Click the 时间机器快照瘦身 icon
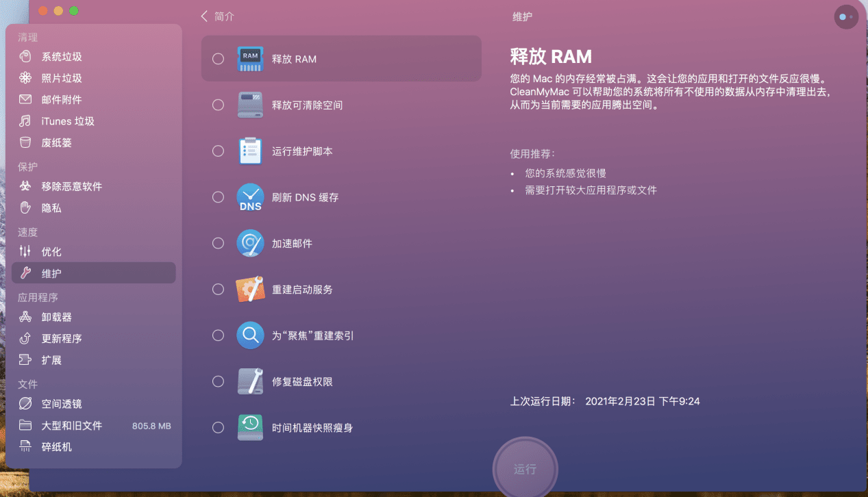868x497 pixels. point(250,427)
